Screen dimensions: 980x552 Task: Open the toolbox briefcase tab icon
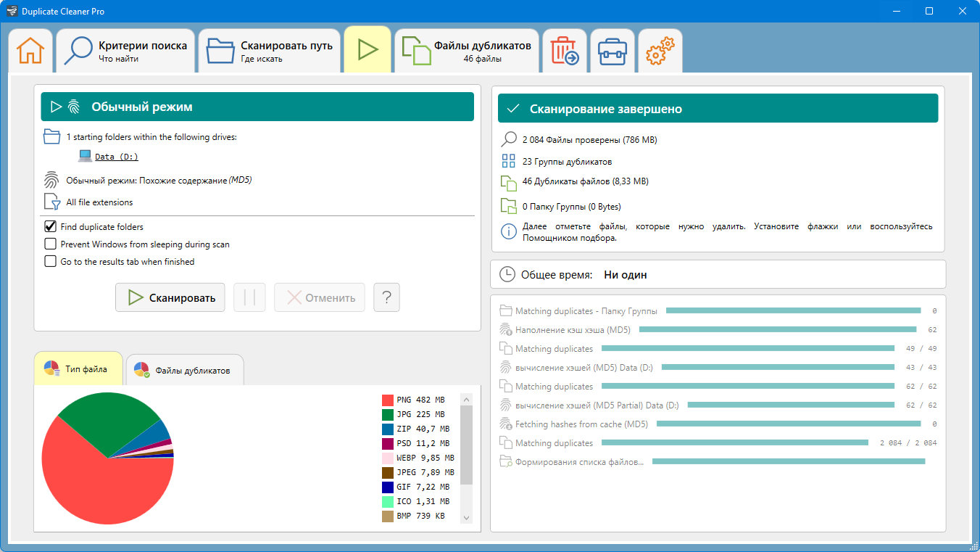612,52
